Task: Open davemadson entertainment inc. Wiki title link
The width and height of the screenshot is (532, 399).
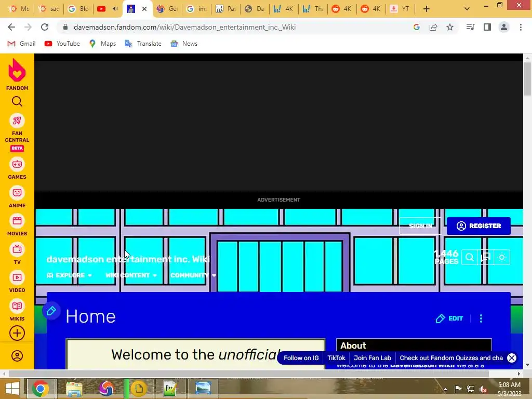Action: 128,259
